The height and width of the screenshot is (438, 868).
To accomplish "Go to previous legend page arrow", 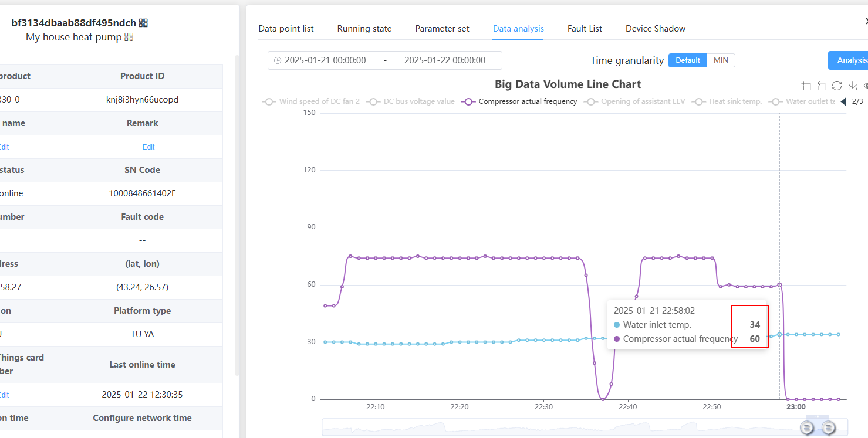I will (x=843, y=101).
